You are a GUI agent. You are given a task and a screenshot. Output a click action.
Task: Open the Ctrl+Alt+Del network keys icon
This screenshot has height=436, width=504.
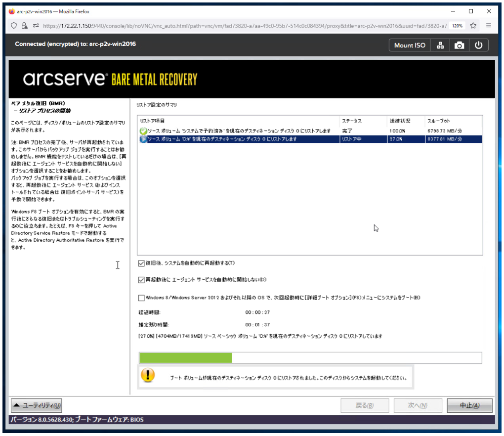click(x=440, y=45)
